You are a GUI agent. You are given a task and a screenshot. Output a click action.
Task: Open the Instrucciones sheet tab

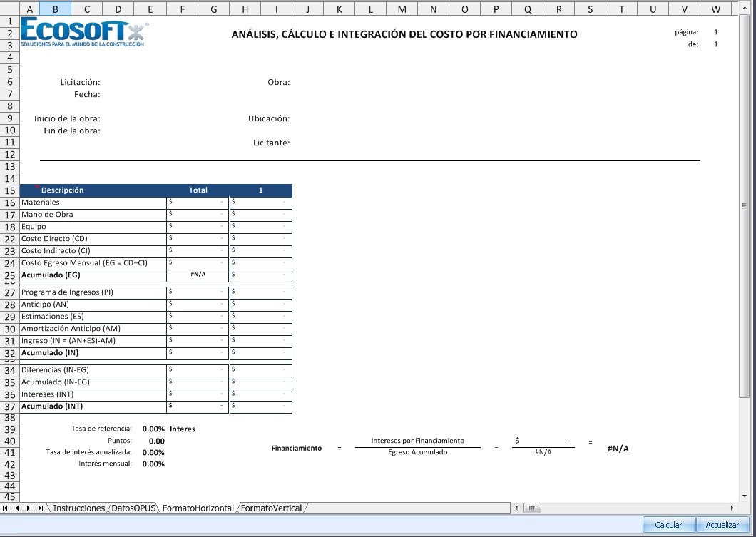78,508
